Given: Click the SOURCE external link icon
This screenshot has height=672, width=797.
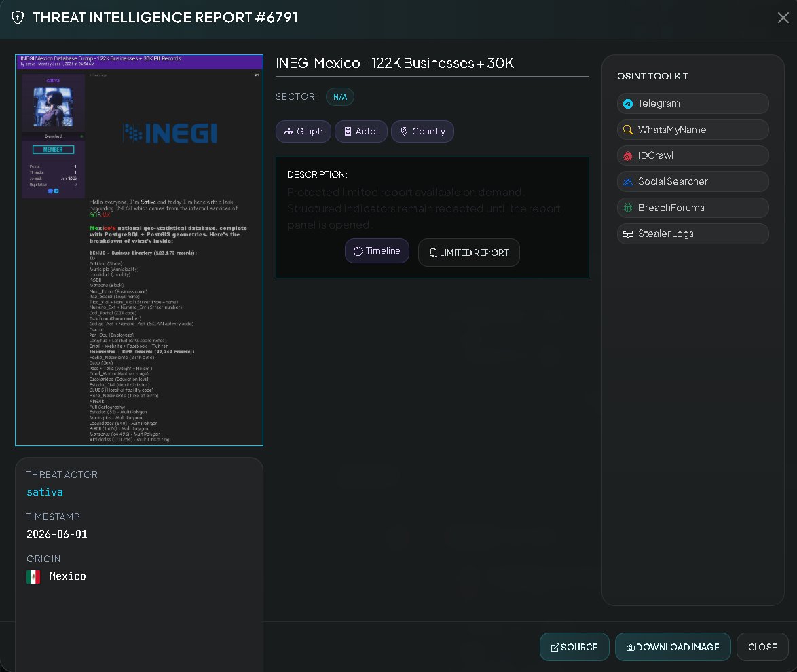Looking at the screenshot, I should [x=555, y=648].
